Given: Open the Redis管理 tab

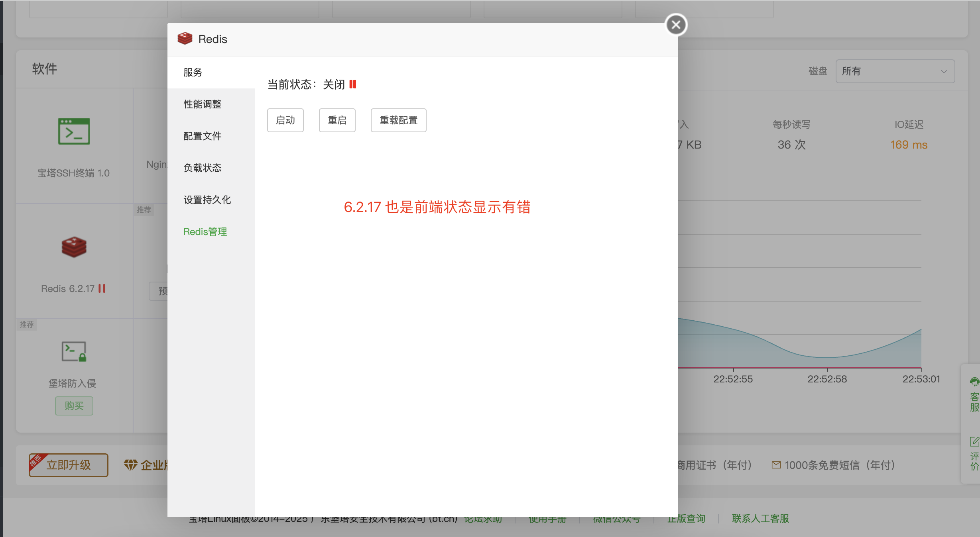Looking at the screenshot, I should point(211,232).
